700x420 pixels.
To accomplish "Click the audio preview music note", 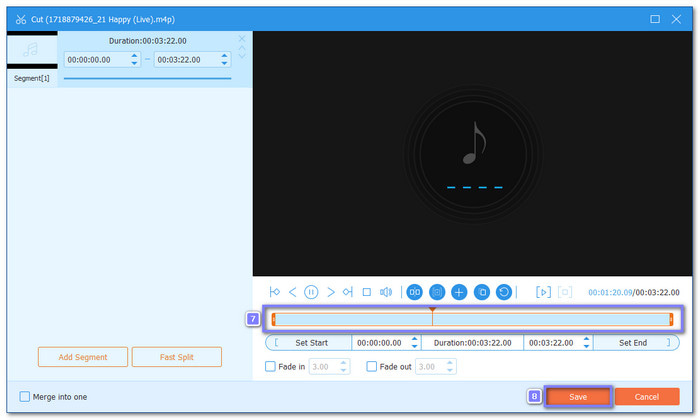I will coord(474,143).
